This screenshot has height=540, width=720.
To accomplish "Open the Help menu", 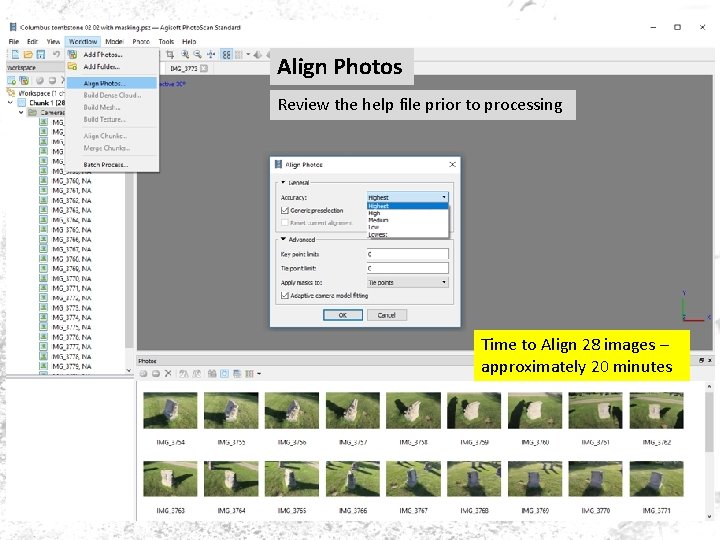I will click(189, 41).
